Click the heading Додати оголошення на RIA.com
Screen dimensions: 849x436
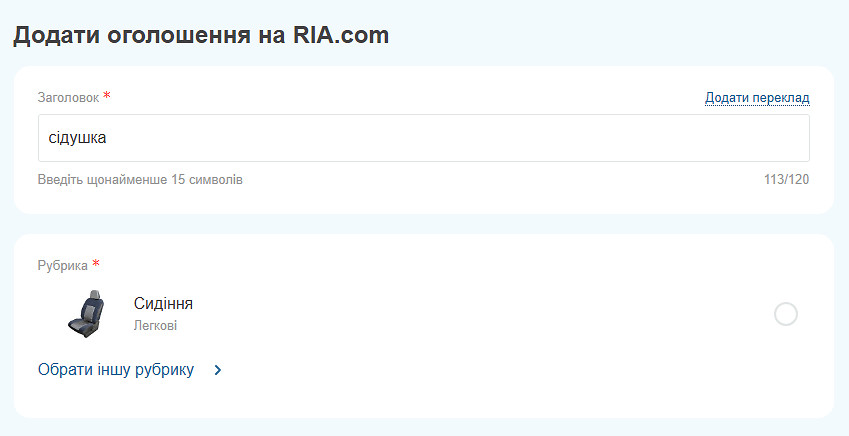pos(200,36)
